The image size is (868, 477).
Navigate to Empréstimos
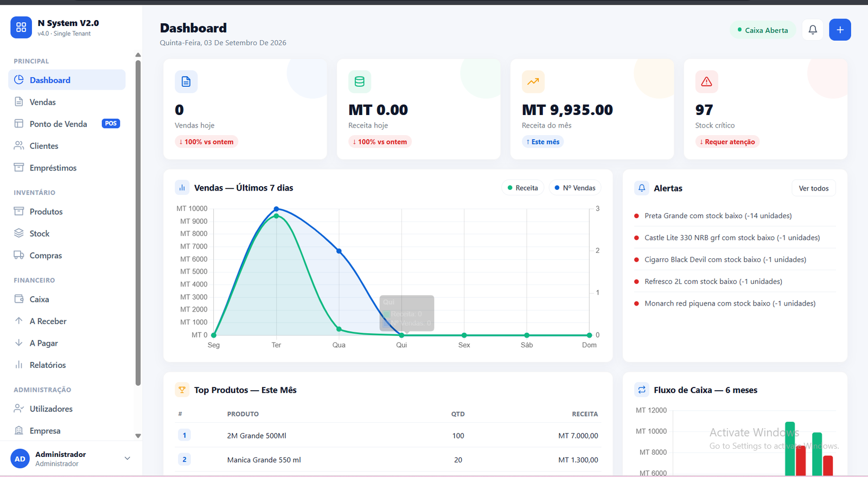(67, 168)
